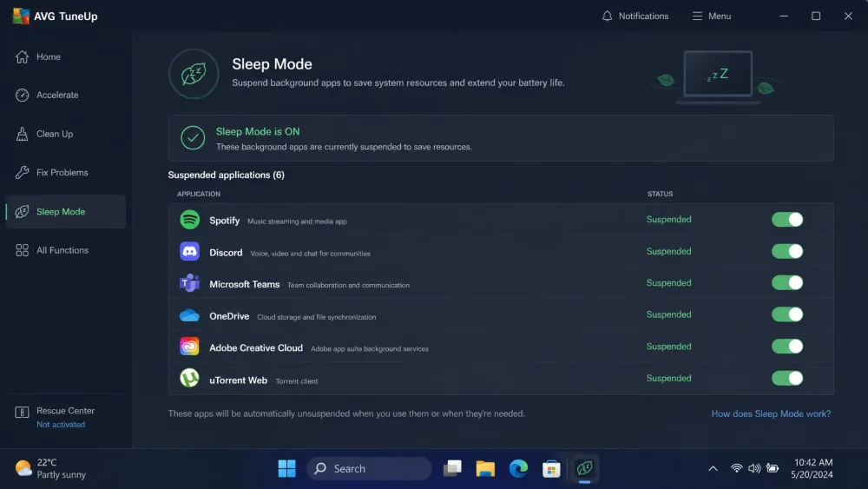Select Sleep Mode in sidebar
This screenshot has width=868, height=489.
65,212
